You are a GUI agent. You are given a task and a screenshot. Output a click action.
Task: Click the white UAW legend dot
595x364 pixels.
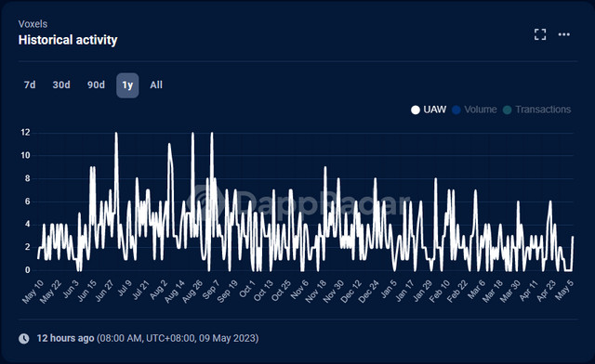click(x=416, y=110)
